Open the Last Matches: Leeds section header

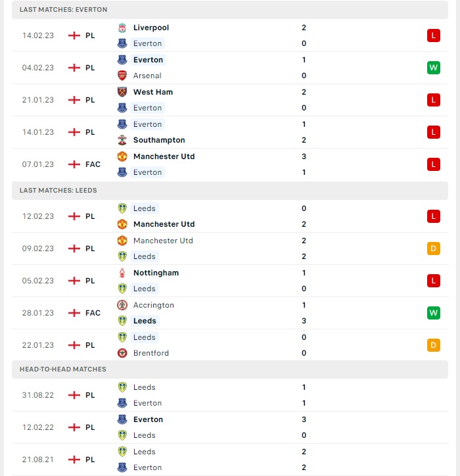click(230, 191)
